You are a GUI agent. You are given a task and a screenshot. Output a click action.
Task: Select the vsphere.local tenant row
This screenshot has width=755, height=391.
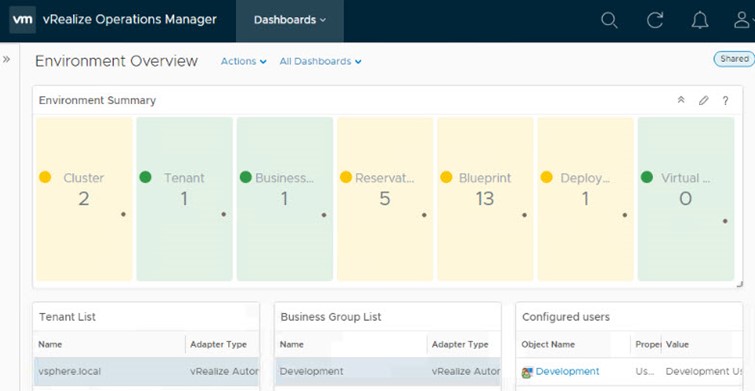(146, 371)
